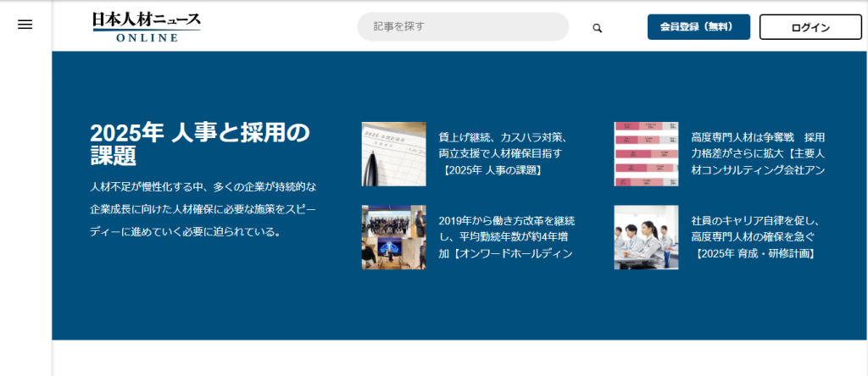Focus the 記事を探す search field
The width and height of the screenshot is (868, 376).
[462, 26]
